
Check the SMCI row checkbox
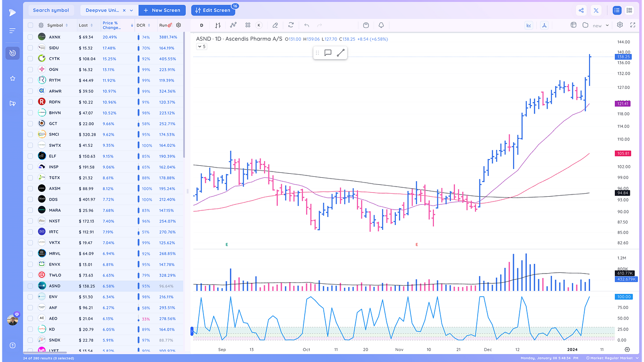30,134
